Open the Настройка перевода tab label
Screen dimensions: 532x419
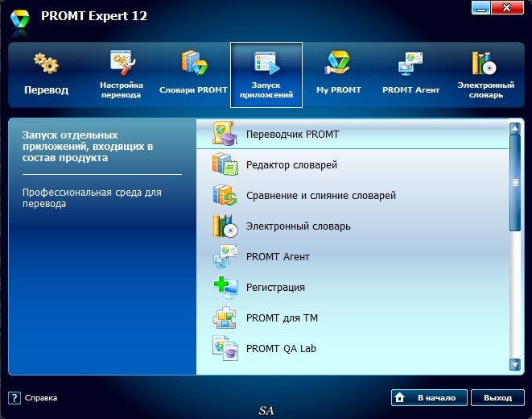(x=122, y=90)
